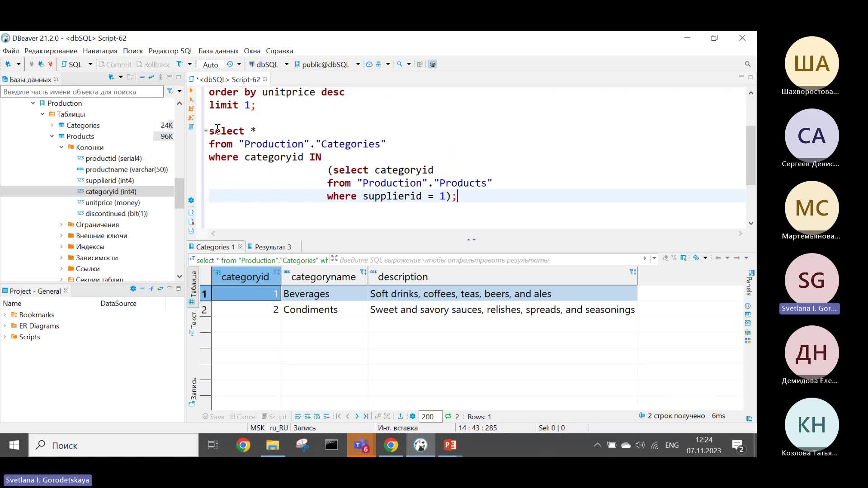The image size is (868, 488).
Task: Click the remove filters eraser icon
Action: pyautogui.click(x=665, y=258)
